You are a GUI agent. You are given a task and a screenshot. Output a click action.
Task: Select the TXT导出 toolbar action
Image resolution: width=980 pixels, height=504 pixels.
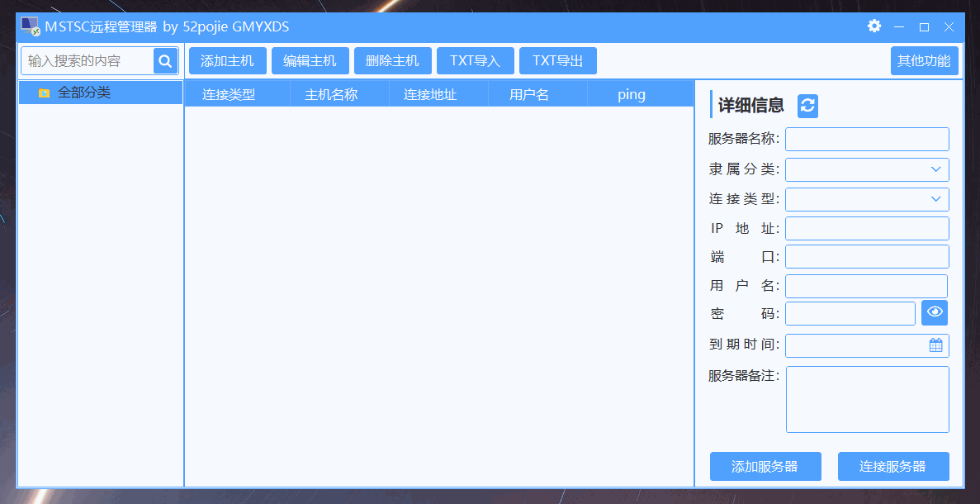point(557,59)
